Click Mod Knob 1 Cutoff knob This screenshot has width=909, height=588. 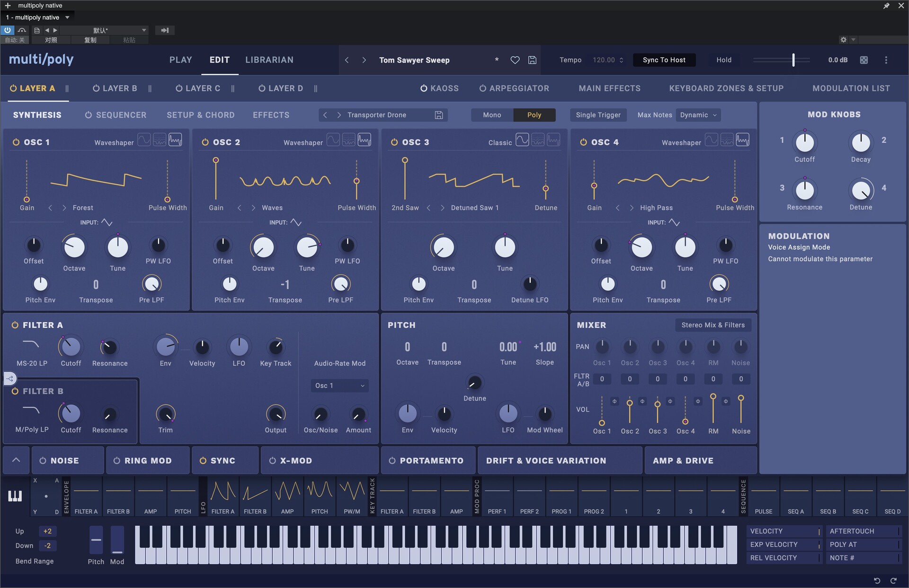804,142
